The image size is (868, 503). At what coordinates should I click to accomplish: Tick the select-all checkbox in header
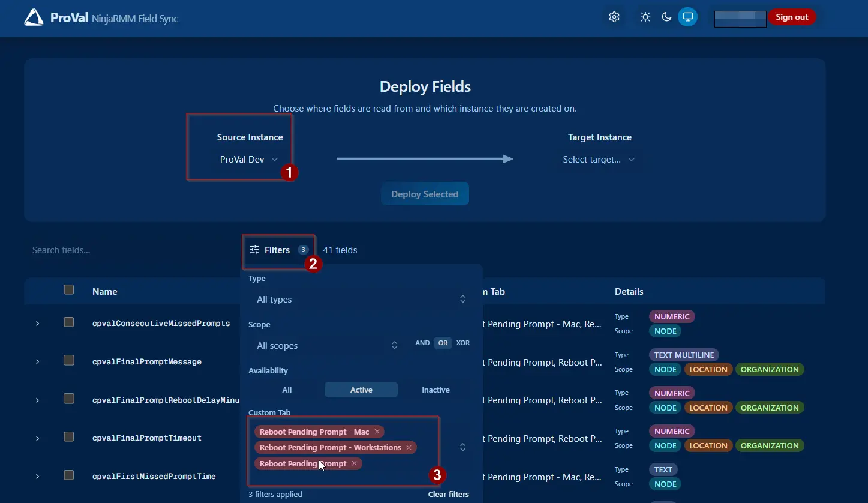coord(69,290)
